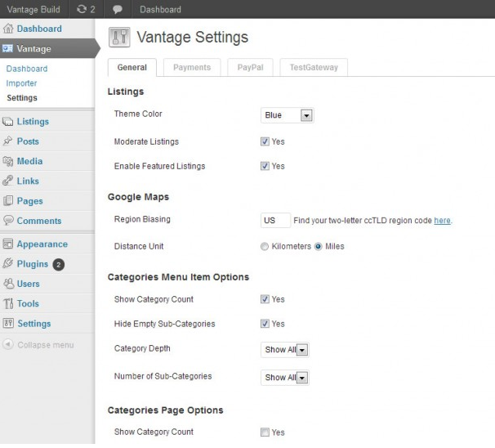Click the Plugins update count badge

pos(58,265)
